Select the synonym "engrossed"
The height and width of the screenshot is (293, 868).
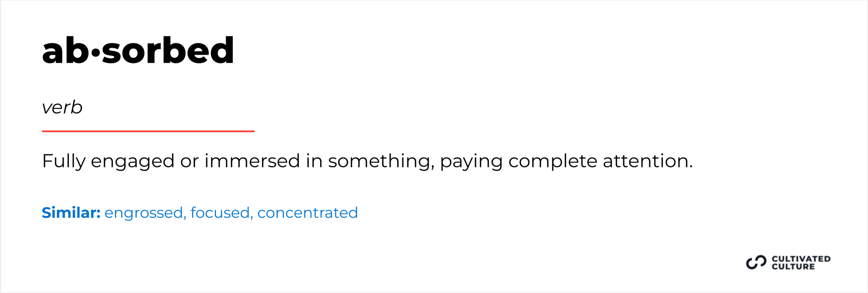[x=144, y=213]
